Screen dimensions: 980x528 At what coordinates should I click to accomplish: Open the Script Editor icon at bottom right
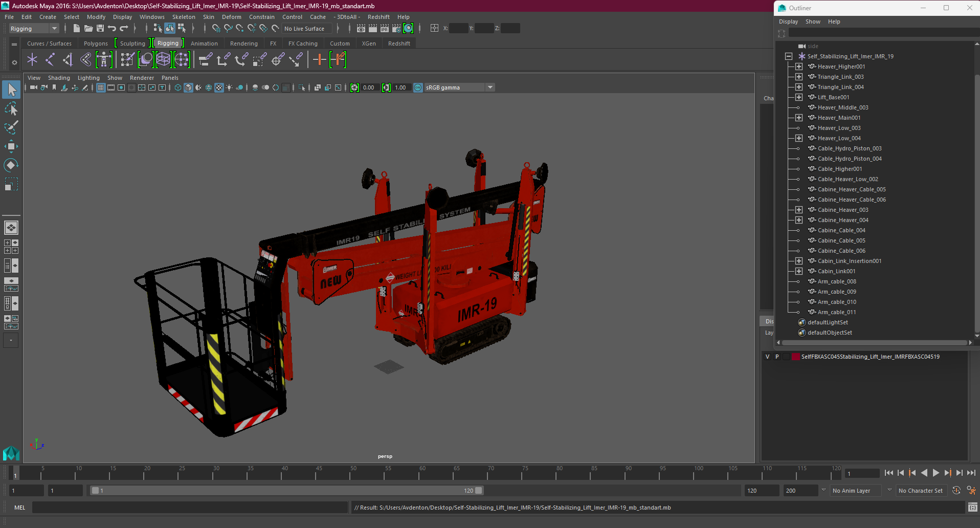tap(972, 508)
